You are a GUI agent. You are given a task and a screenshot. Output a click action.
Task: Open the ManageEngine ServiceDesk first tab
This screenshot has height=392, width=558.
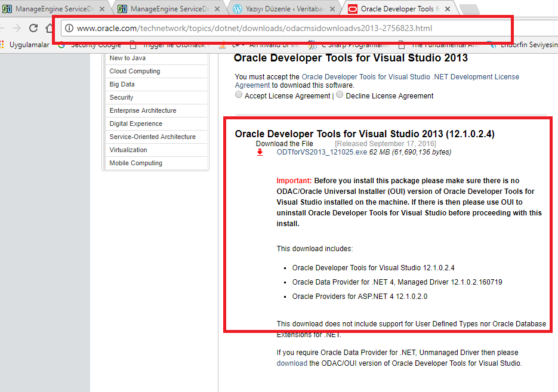(54, 9)
